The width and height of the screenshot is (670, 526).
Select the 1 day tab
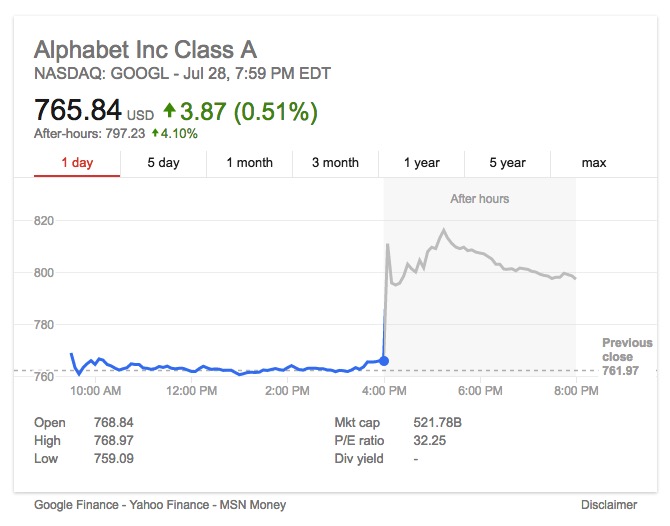[x=77, y=163]
